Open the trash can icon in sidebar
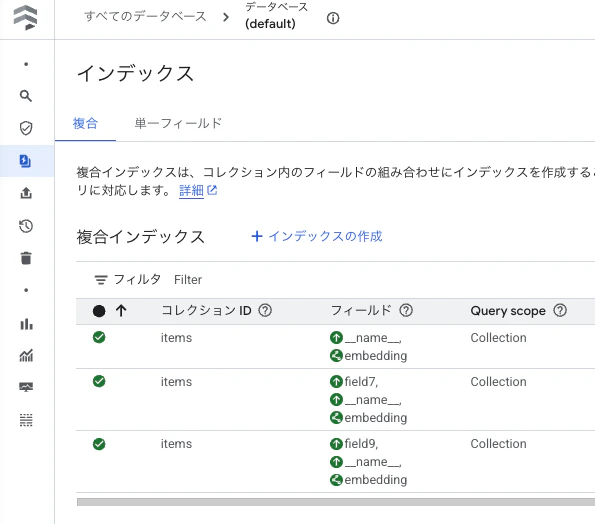This screenshot has width=595, height=524. click(x=26, y=258)
